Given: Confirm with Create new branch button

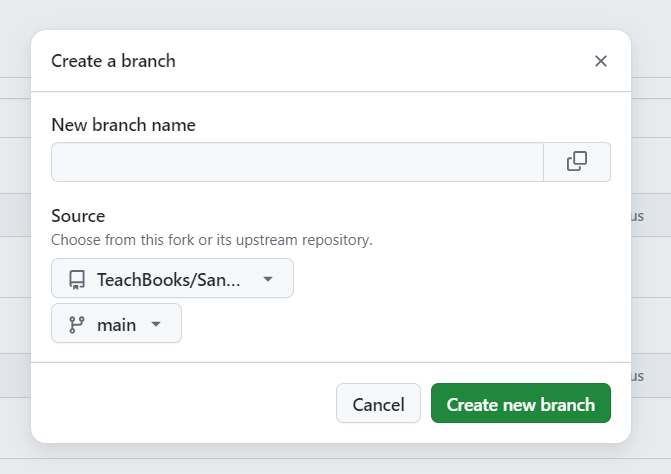Looking at the screenshot, I should point(521,405).
